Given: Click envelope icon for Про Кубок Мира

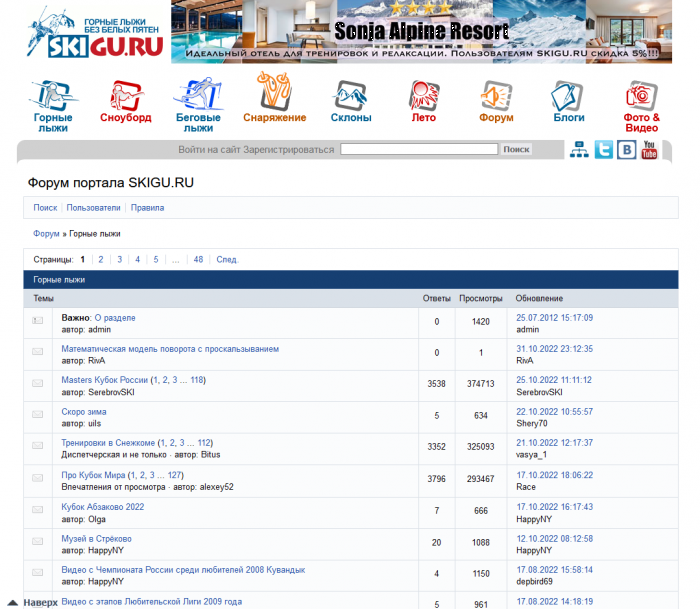Looking at the screenshot, I should point(38,478).
